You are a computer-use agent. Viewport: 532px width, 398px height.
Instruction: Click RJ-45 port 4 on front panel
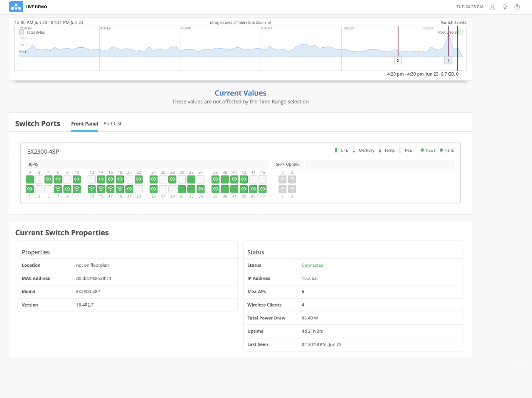pos(49,179)
